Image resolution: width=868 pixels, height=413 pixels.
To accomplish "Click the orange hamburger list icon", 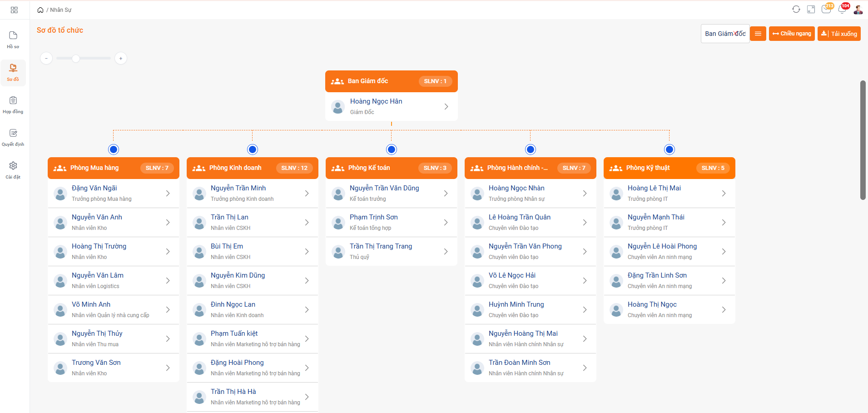I will 758,34.
